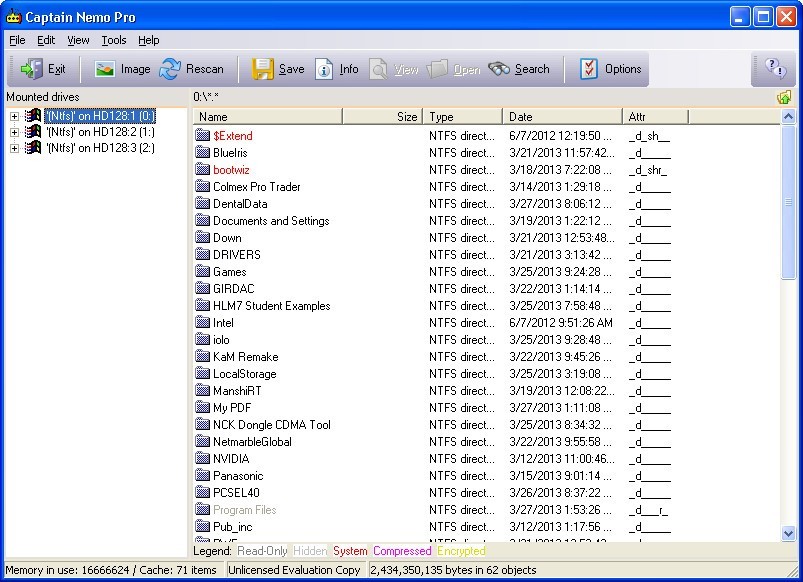Expand the HD128:3 (2:) drive node

[x=14, y=148]
